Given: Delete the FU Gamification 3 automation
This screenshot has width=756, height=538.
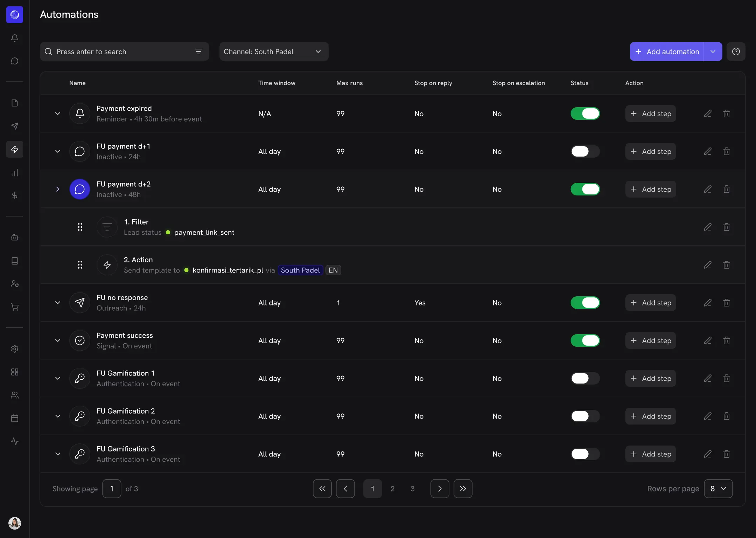Looking at the screenshot, I should (x=727, y=454).
